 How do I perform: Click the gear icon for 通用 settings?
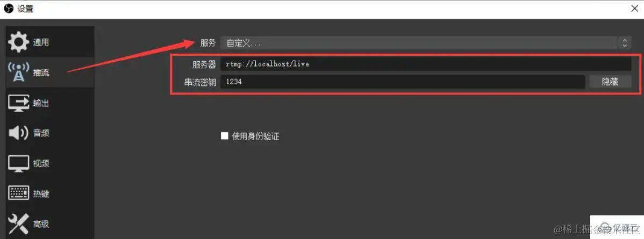19,42
